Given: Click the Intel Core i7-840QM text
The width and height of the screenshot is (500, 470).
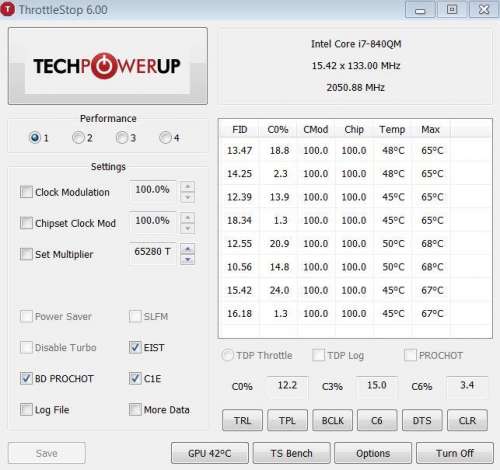Looking at the screenshot, I should pyautogui.click(x=356, y=44).
